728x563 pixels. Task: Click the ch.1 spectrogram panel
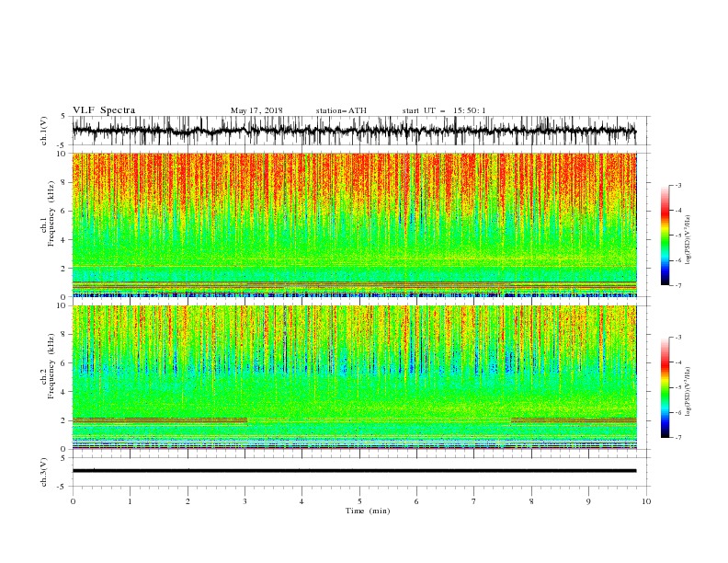coord(354,224)
